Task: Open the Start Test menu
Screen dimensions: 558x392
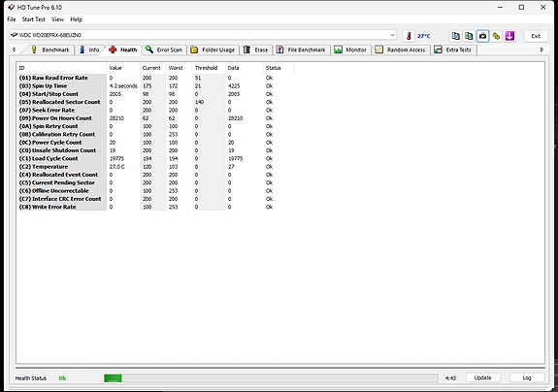Action: point(33,19)
